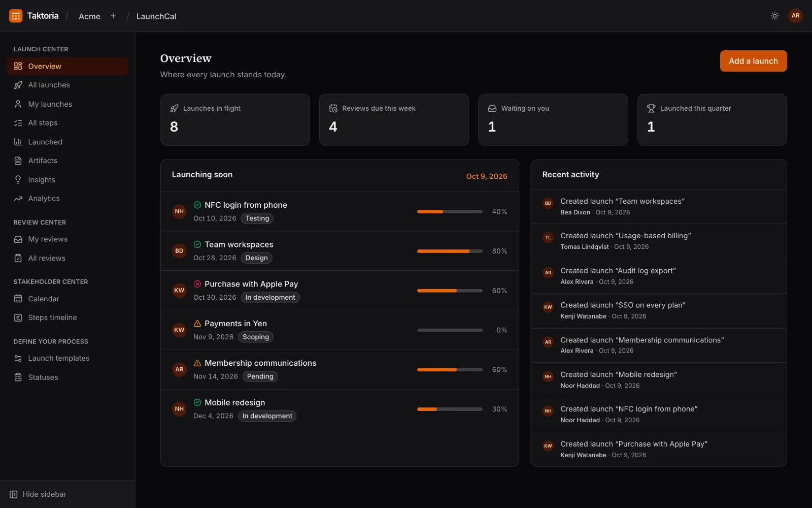Click the plus icon next to Acme
This screenshot has height=508, width=812.
[x=113, y=16]
